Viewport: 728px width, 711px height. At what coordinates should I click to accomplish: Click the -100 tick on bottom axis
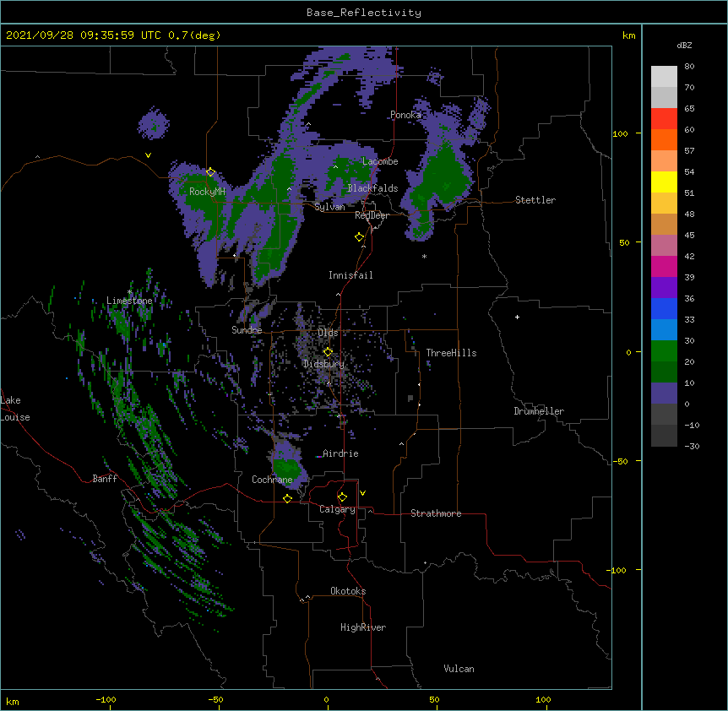coord(106,699)
